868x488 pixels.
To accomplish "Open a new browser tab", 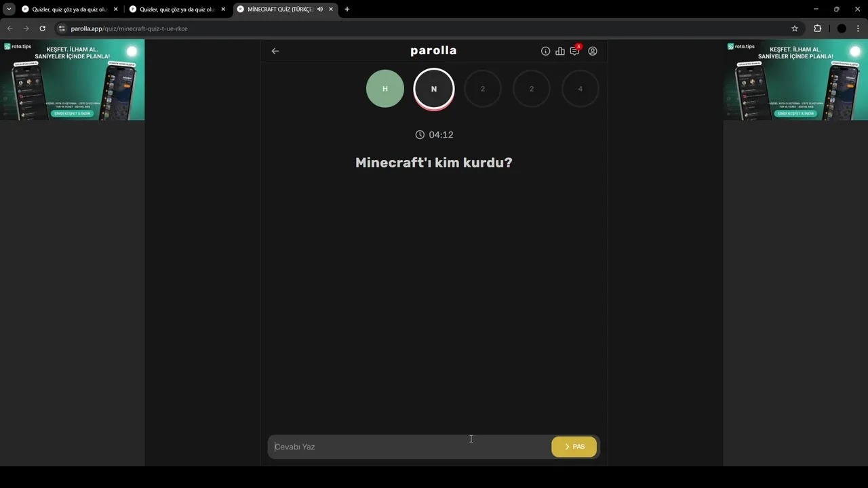I will 347,9.
